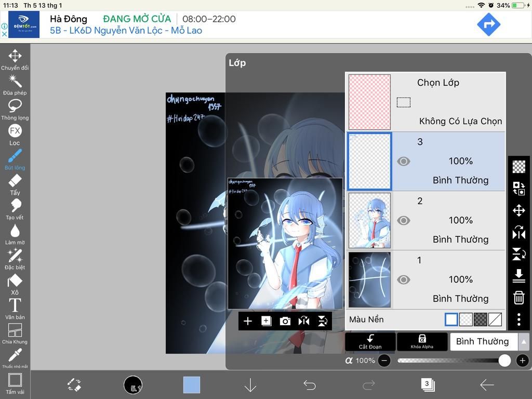The width and height of the screenshot is (532, 399).
Task: Flip layer horizontally below preview
Action: point(303,321)
